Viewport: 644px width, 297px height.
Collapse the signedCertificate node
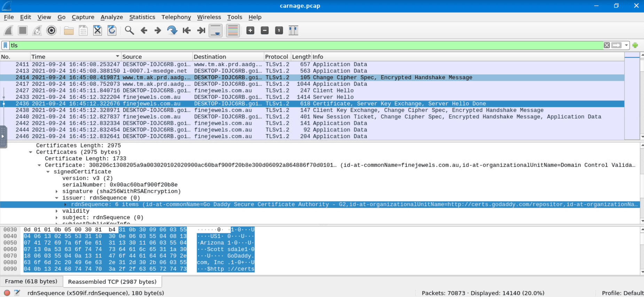tap(48, 172)
